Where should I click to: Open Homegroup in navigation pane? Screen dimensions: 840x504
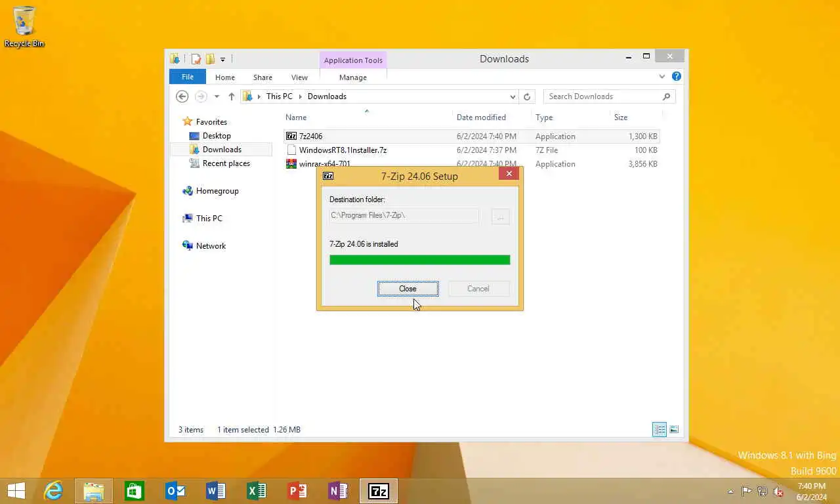click(217, 191)
